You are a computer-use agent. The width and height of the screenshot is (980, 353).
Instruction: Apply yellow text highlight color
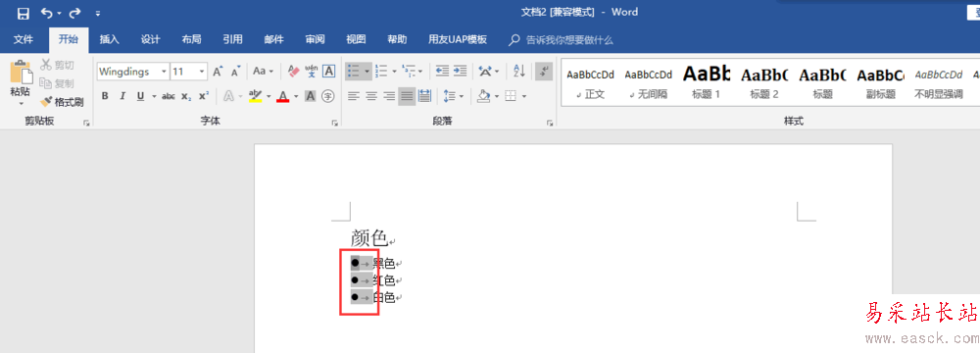pos(255,96)
